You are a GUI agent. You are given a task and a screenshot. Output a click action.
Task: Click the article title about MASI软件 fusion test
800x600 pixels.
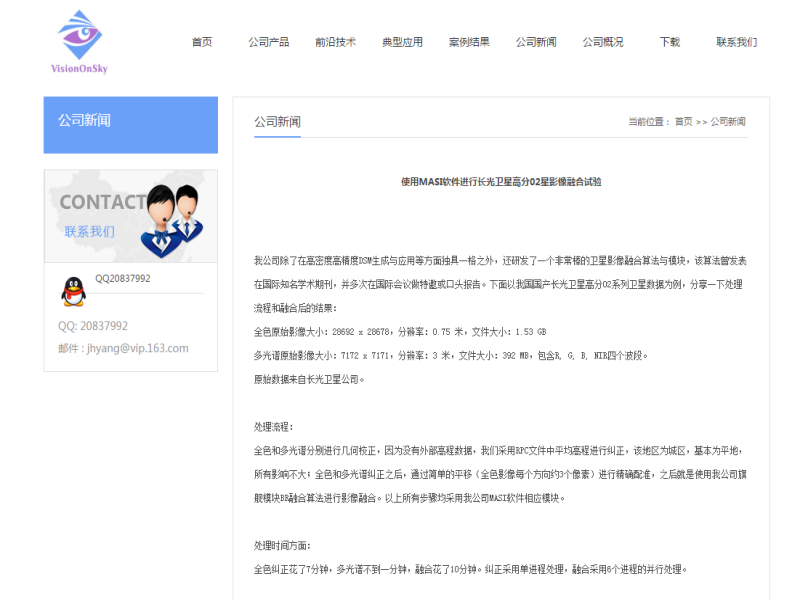click(x=501, y=182)
